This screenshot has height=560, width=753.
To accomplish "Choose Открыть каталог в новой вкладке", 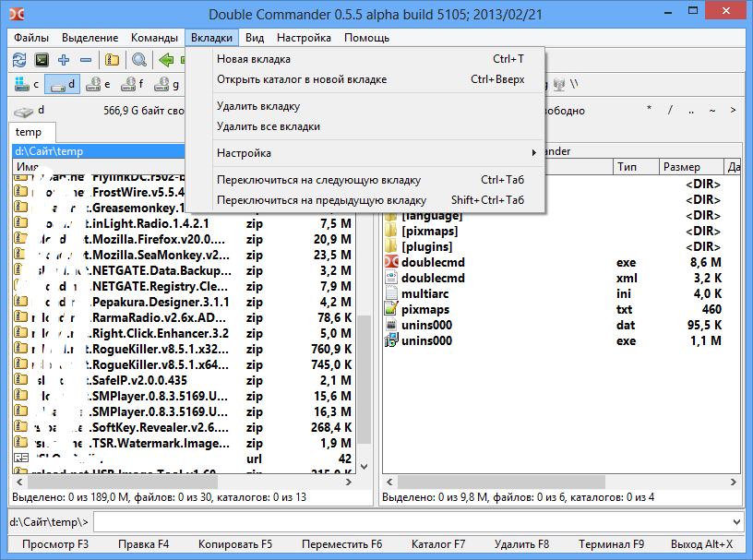I will [365, 79].
